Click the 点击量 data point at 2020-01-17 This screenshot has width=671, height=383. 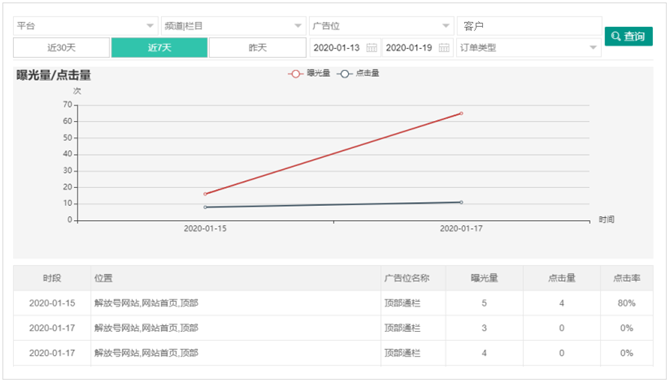point(461,202)
